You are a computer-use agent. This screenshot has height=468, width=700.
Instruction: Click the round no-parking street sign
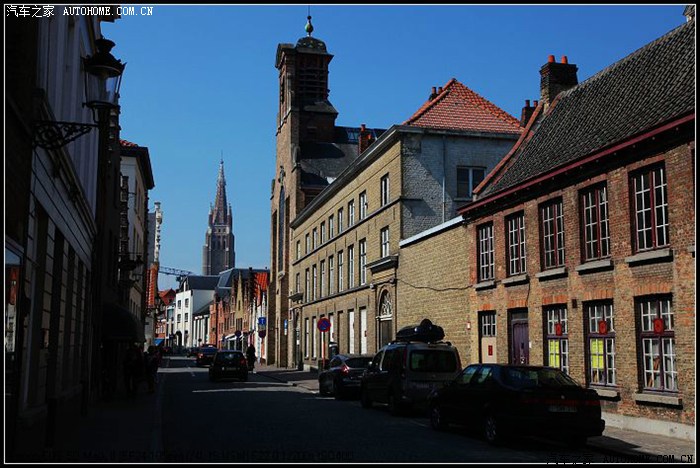click(x=323, y=324)
